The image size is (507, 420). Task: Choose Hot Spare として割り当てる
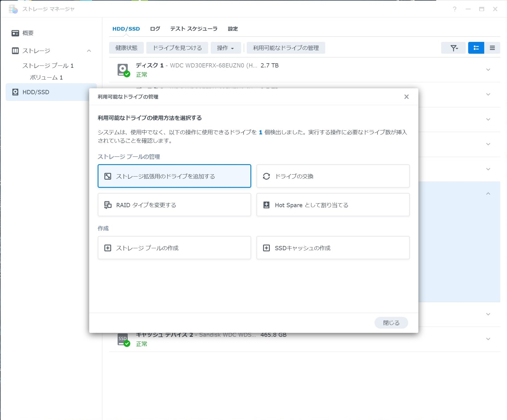[333, 205]
